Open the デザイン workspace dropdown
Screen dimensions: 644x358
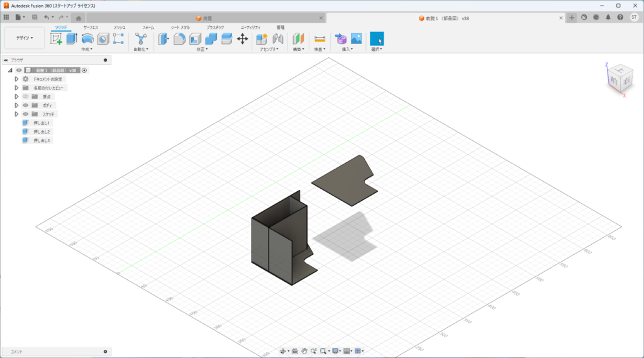point(25,38)
